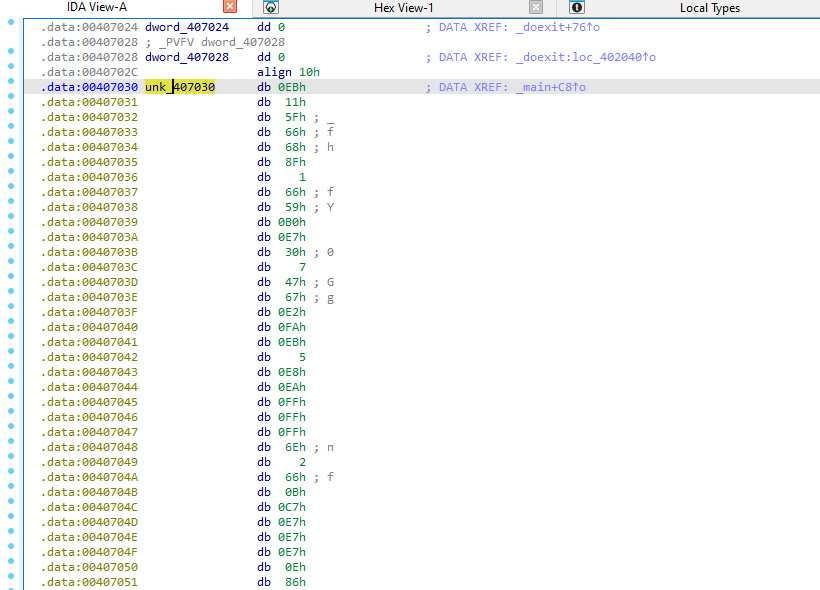The width and height of the screenshot is (820, 590).
Task: Click the breakpoint dot for address 00407050
Action: pos(11,561)
